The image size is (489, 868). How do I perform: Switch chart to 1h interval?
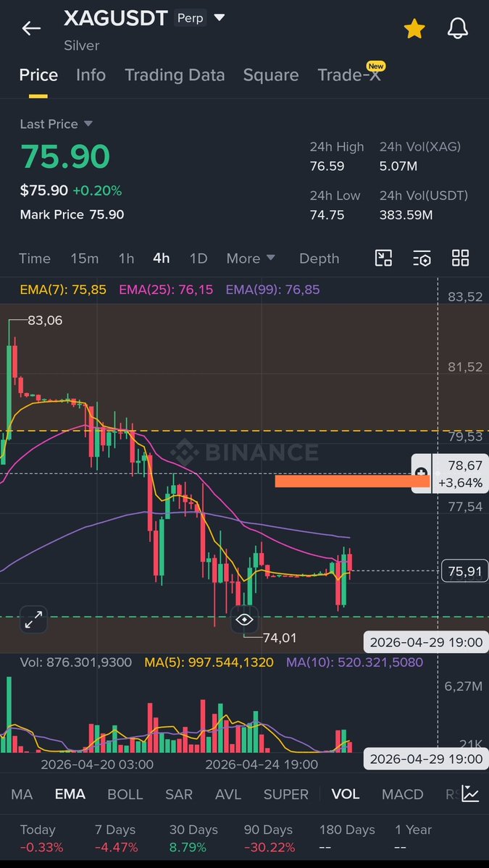[x=126, y=258]
